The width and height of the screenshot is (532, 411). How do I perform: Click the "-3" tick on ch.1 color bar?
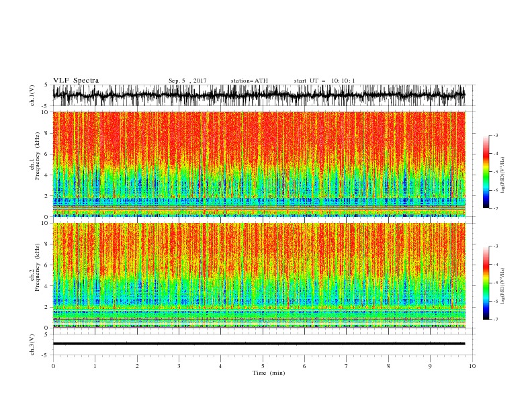point(496,135)
